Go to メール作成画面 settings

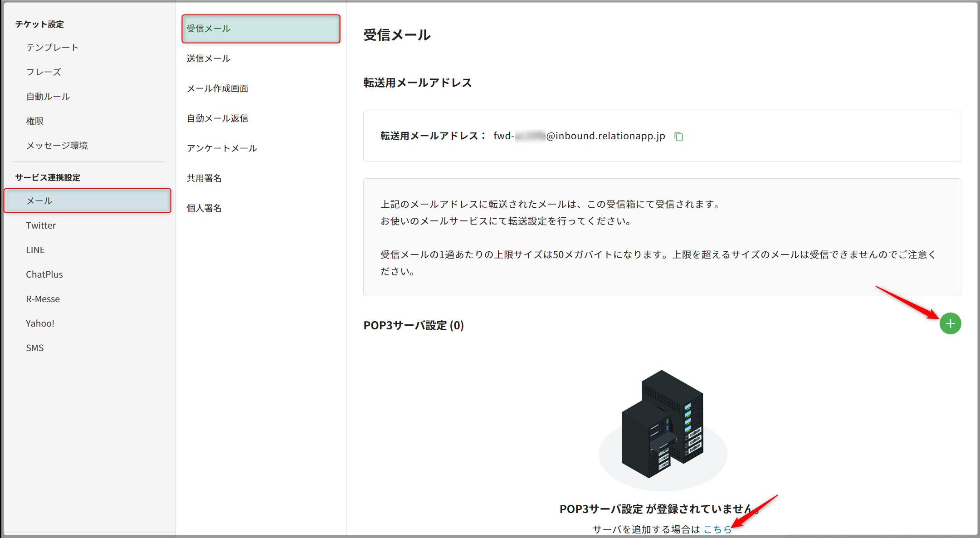(x=217, y=88)
